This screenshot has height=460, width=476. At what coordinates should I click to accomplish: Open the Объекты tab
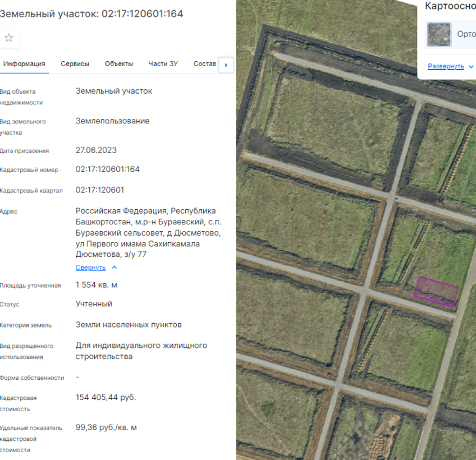119,64
